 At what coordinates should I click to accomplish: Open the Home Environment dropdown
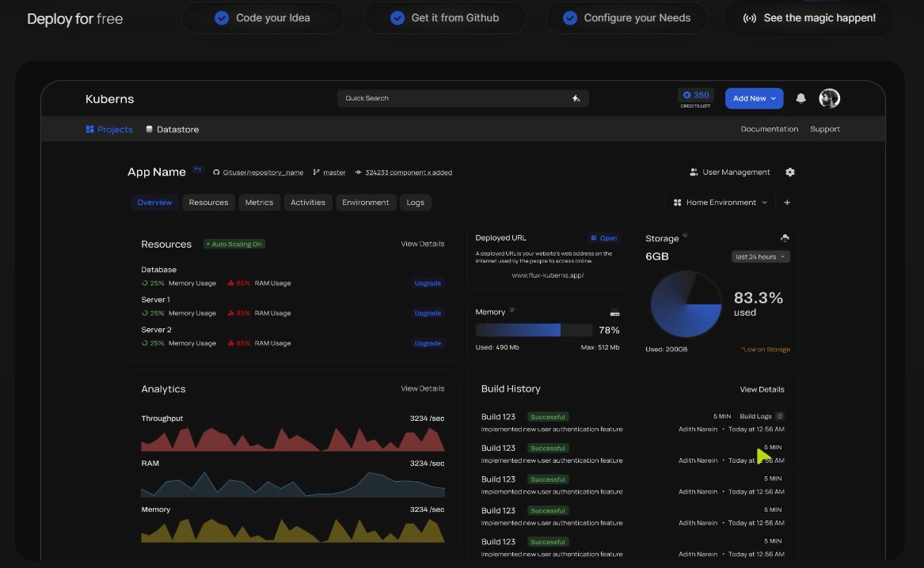click(x=720, y=203)
